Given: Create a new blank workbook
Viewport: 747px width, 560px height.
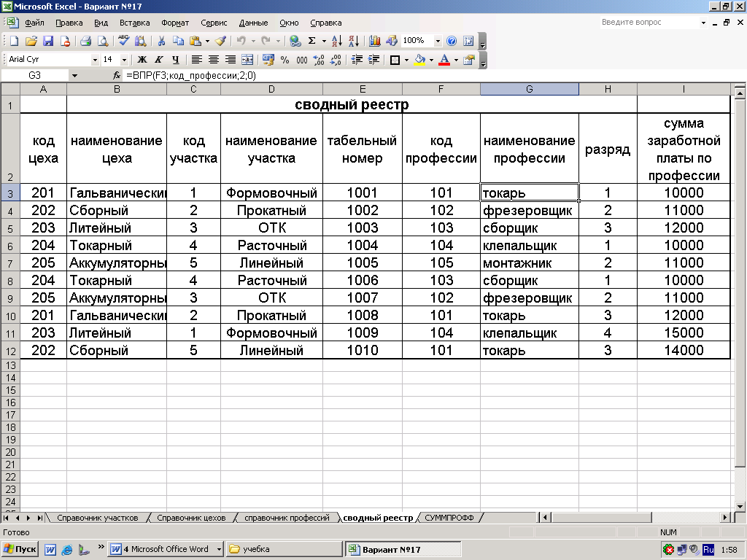Looking at the screenshot, I should (15, 41).
